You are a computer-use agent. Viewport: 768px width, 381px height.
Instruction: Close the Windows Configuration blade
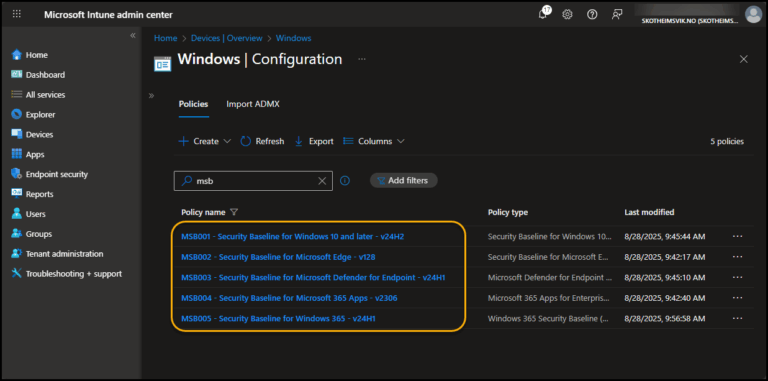pos(744,59)
